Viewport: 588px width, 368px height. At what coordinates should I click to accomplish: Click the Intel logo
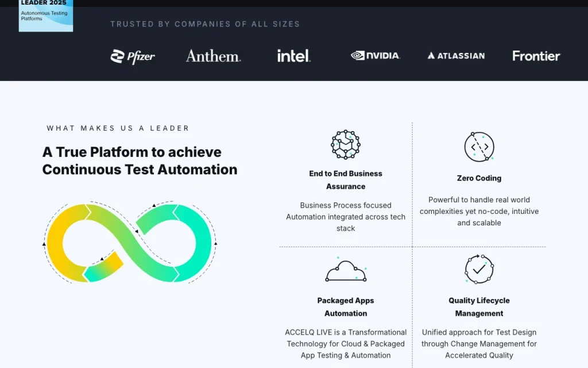293,56
